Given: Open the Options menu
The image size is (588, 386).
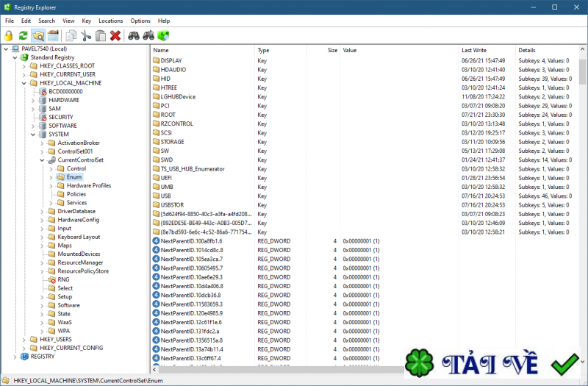Looking at the screenshot, I should click(140, 21).
